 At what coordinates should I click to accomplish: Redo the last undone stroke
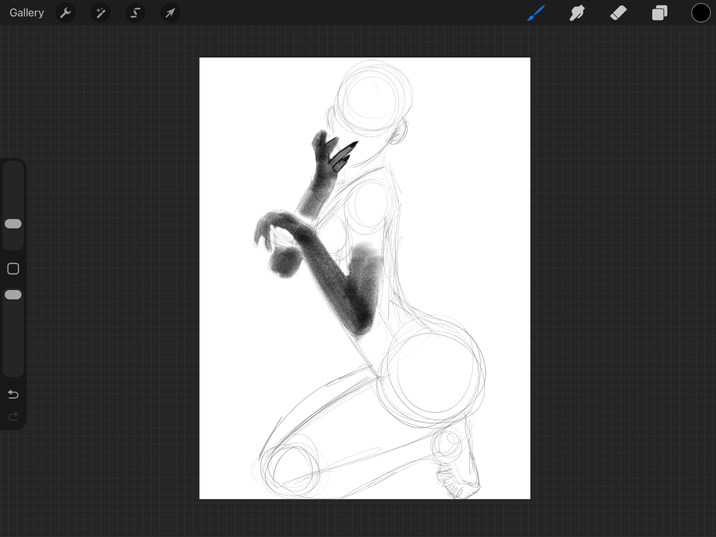pos(13,416)
